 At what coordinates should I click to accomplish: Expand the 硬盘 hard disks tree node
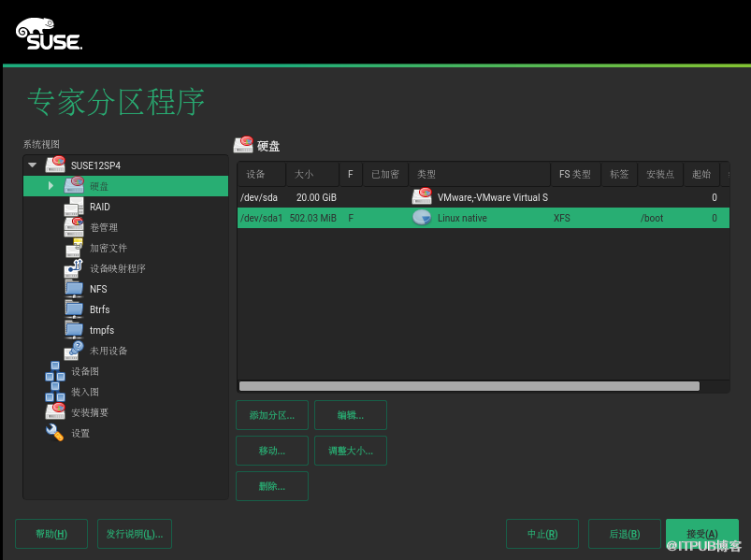pos(51,186)
